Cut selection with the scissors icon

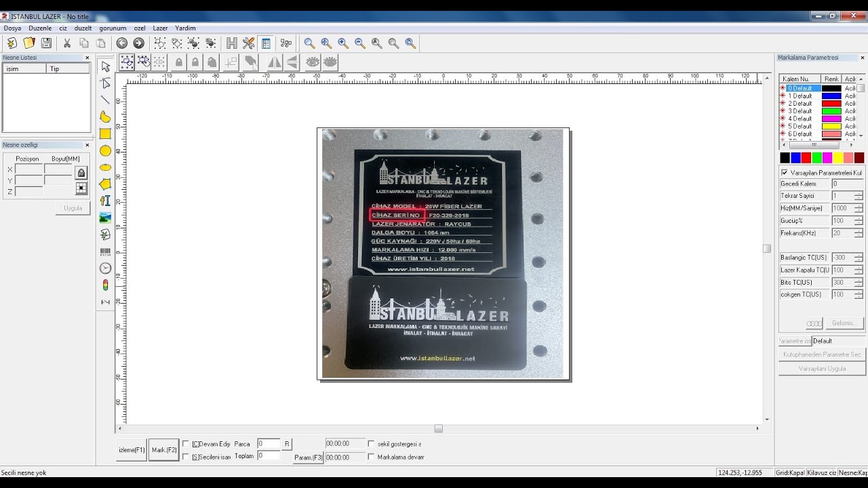click(x=67, y=43)
